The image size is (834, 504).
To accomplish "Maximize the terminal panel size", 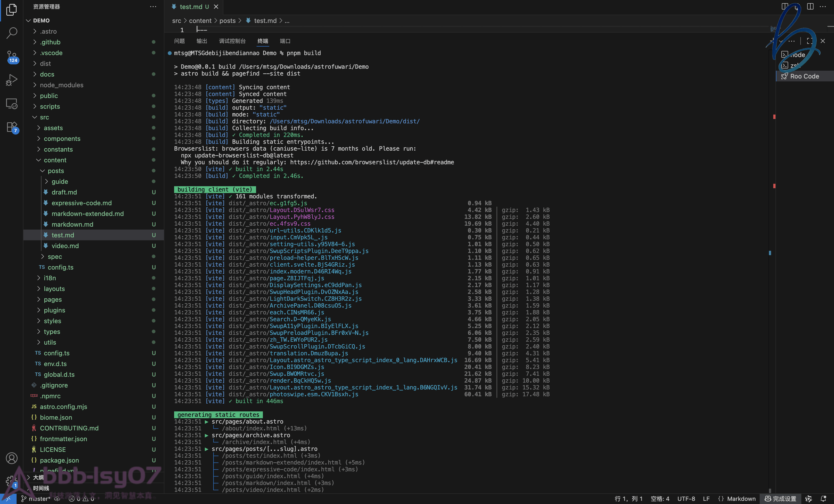I will point(809,41).
